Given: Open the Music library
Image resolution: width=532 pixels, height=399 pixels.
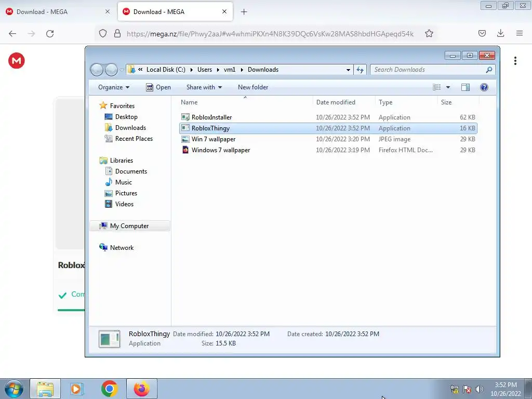Looking at the screenshot, I should [118, 182].
